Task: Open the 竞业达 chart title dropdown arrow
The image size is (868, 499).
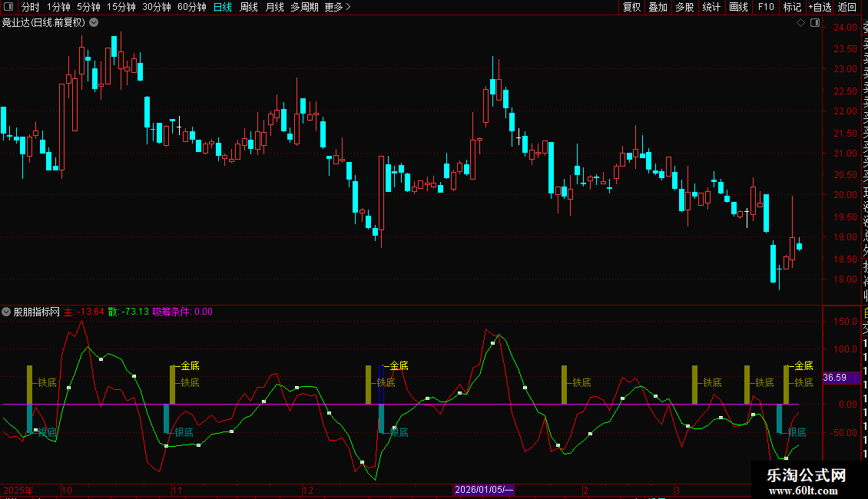Action: (94, 23)
